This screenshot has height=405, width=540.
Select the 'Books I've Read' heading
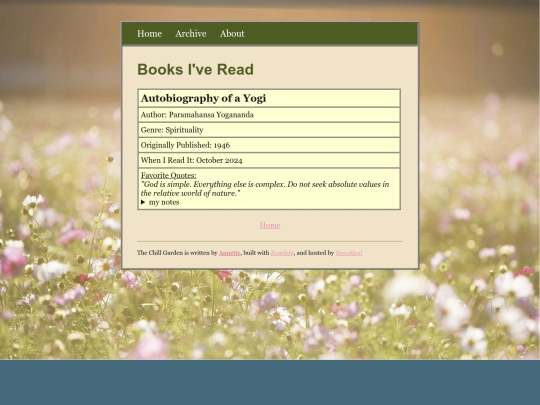point(195,70)
